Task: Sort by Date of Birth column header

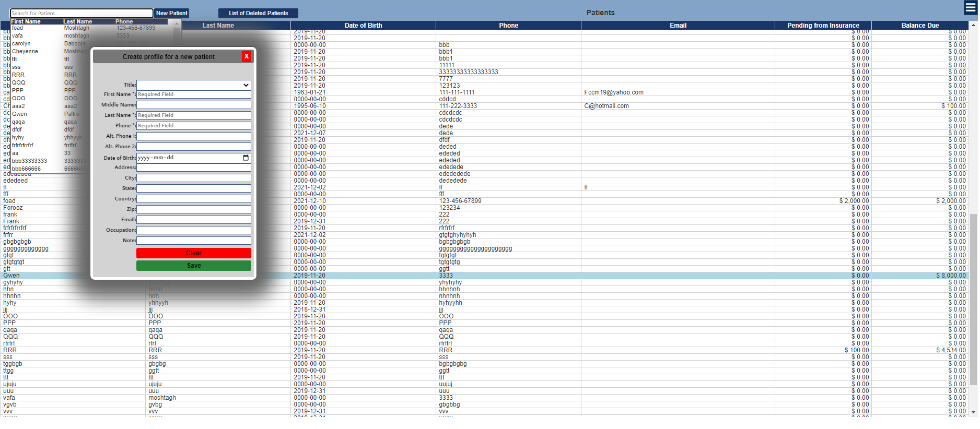Action: pos(363,26)
